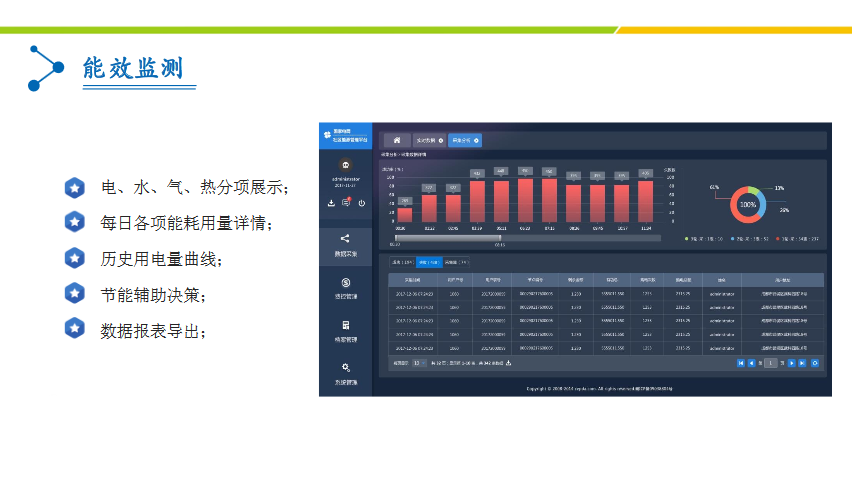Open the messages icon with red badge
Viewport: 852px width, 480px height.
[x=346, y=203]
